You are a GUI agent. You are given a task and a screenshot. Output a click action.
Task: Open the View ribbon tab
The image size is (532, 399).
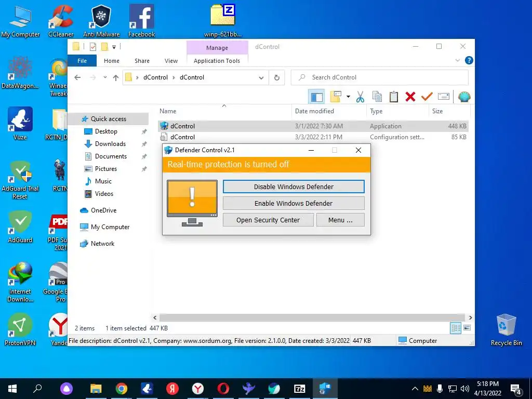coord(171,61)
